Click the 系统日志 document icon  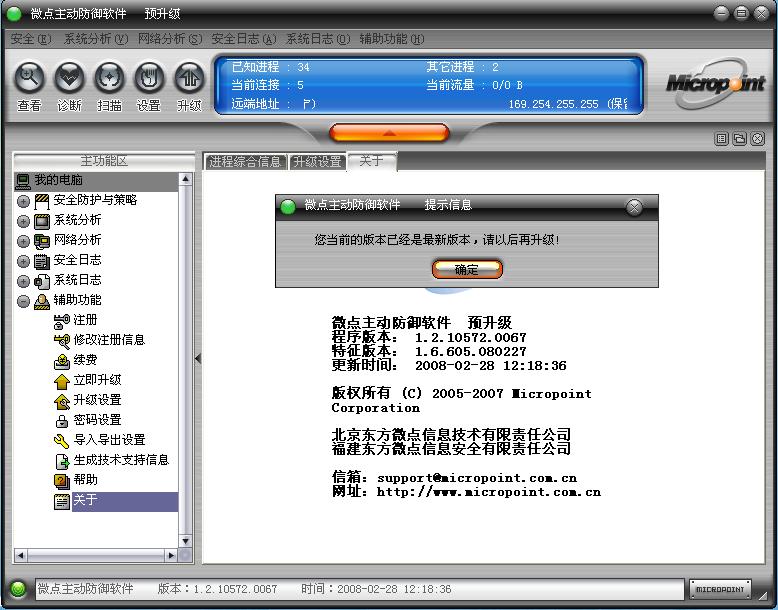(42, 281)
